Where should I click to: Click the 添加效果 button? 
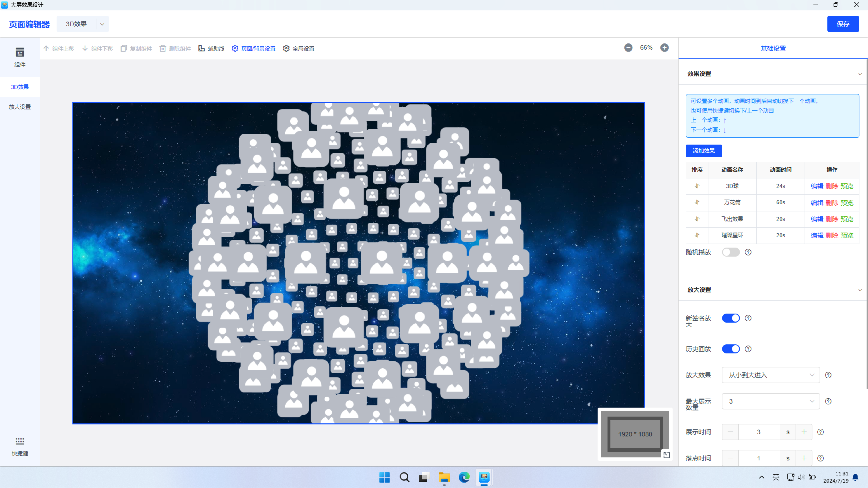point(704,151)
